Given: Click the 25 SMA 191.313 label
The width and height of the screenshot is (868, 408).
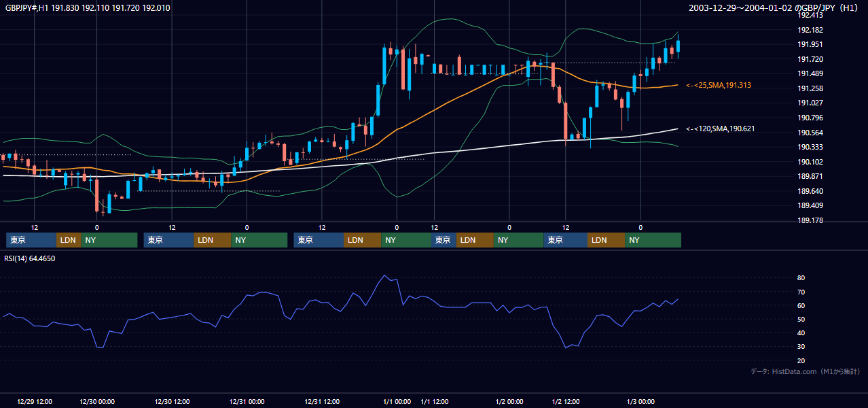Looking at the screenshot, I should [x=719, y=86].
